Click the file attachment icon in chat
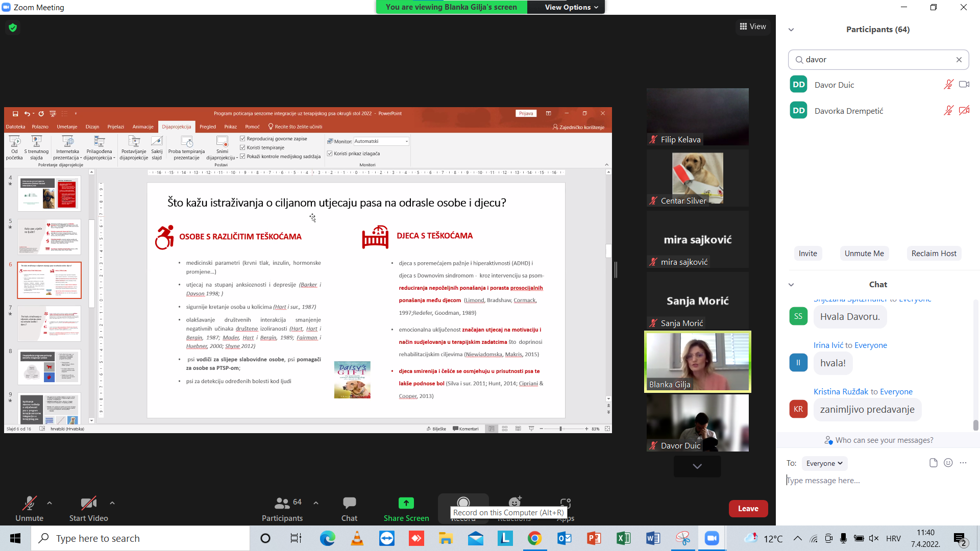The height and width of the screenshot is (551, 980). (x=933, y=463)
